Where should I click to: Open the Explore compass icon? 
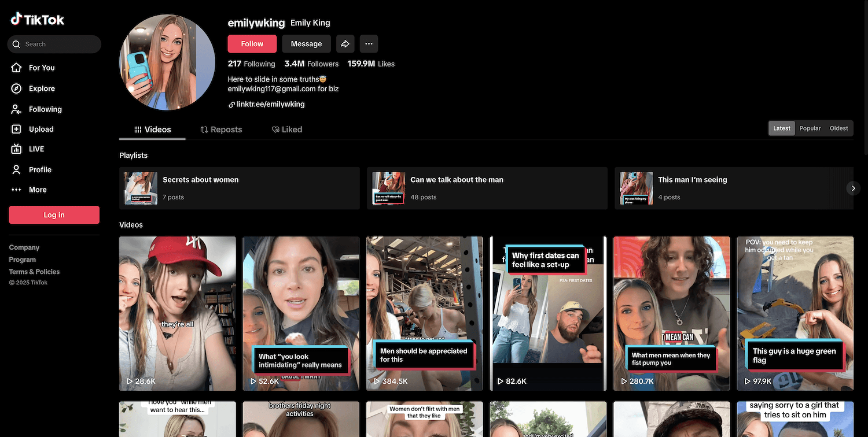[17, 88]
